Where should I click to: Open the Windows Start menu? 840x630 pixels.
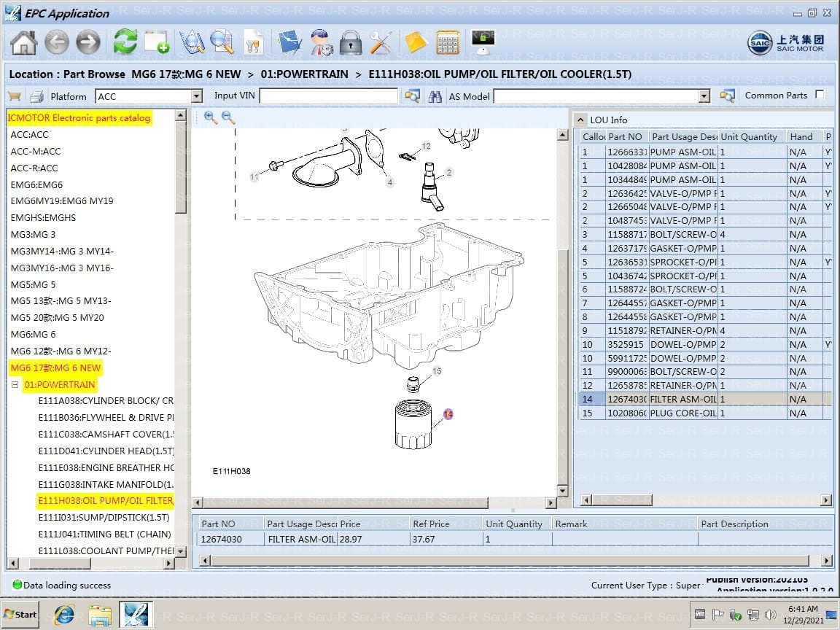[x=20, y=615]
